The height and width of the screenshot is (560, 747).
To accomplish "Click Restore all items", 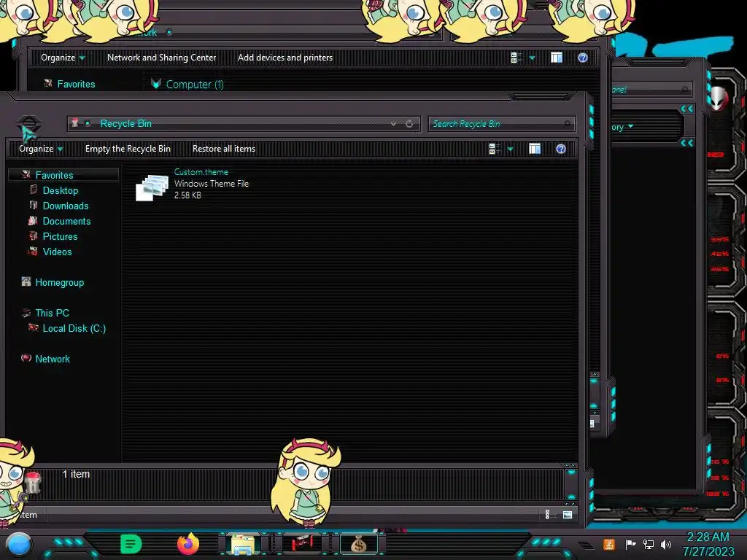I will tap(224, 149).
